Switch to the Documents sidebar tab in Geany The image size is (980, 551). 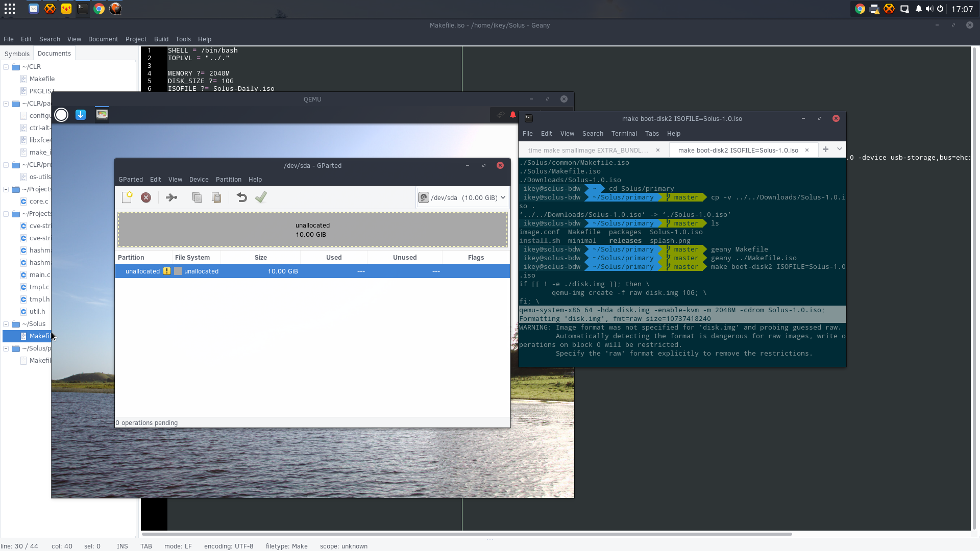[54, 53]
